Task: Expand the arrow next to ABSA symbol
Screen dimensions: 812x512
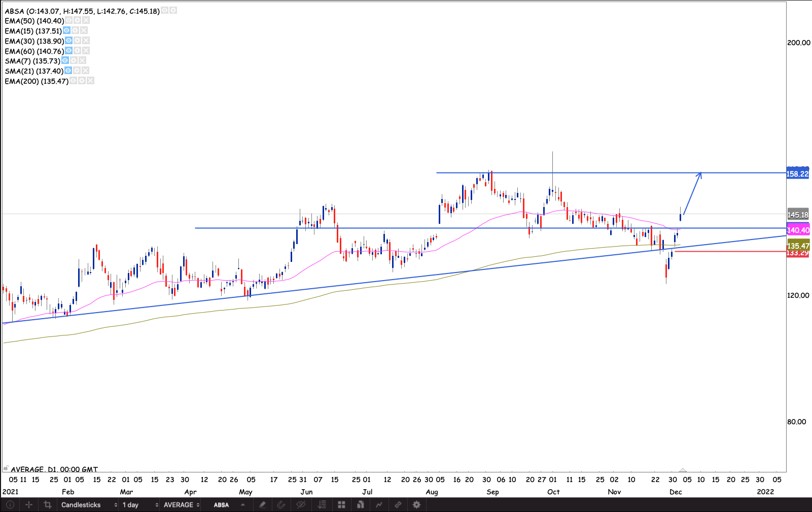Action: 243,505
